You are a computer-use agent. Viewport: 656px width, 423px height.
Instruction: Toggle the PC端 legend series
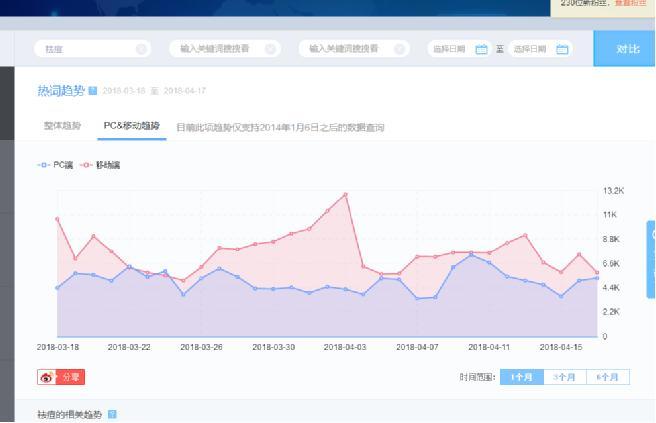pos(56,164)
